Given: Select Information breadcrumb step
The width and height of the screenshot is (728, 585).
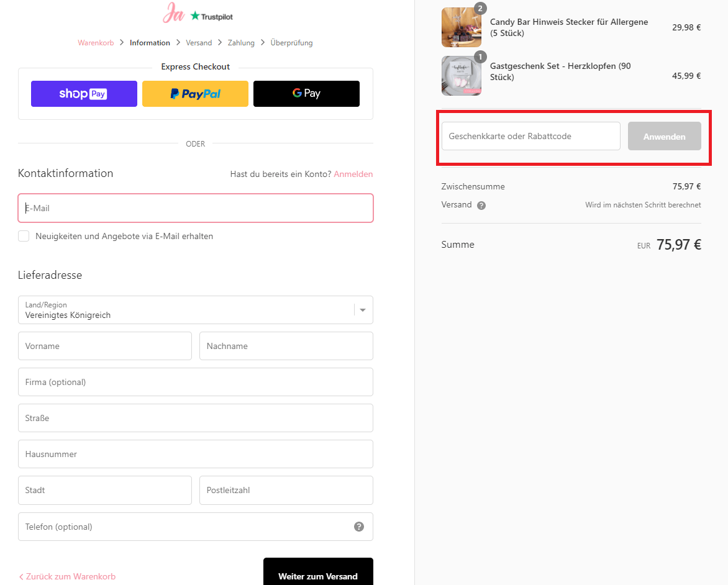Looking at the screenshot, I should click(150, 43).
